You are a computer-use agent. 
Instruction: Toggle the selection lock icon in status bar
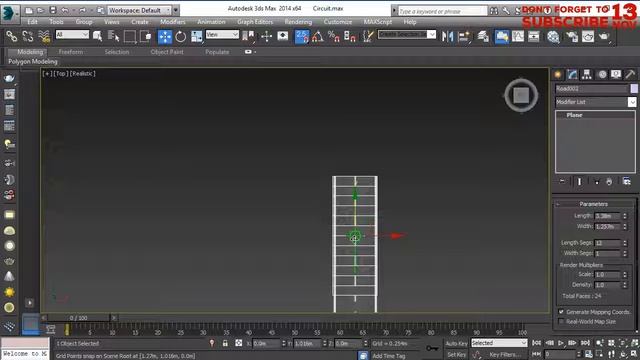pyautogui.click(x=225, y=344)
